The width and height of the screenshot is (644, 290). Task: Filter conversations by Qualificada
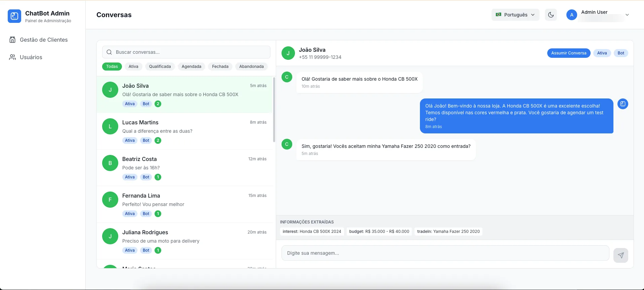[x=160, y=67]
